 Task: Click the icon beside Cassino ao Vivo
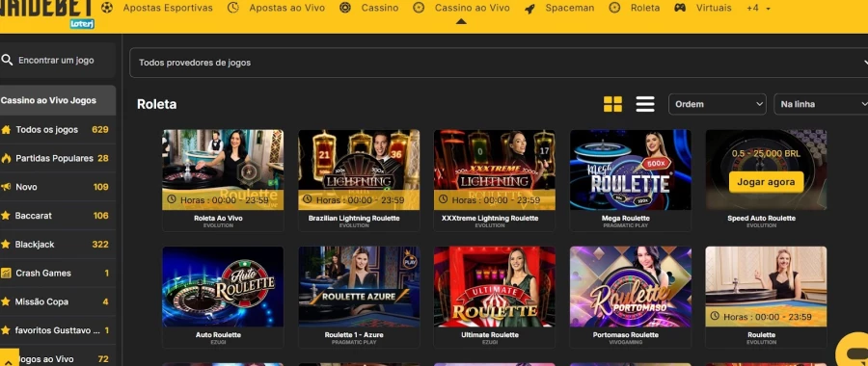click(x=420, y=8)
